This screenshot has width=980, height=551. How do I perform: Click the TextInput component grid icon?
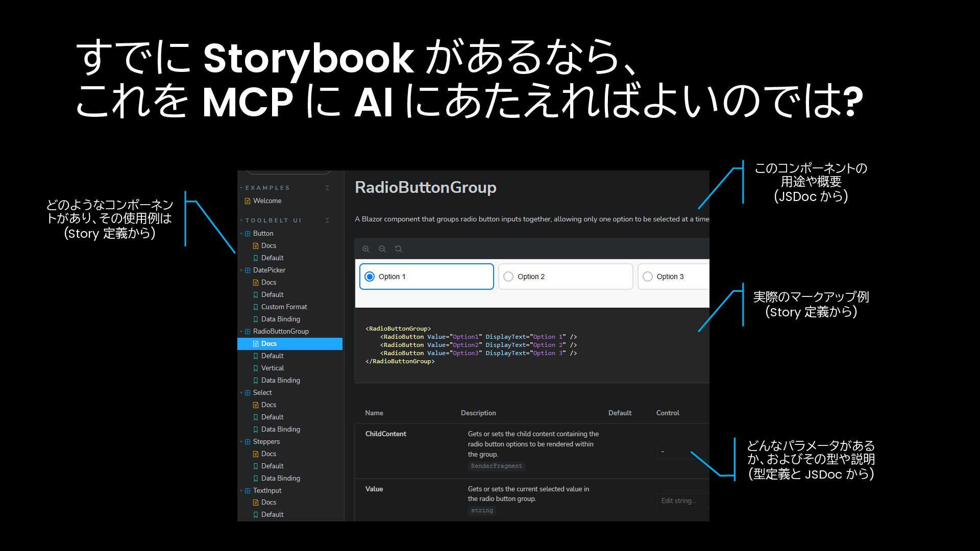click(x=248, y=491)
